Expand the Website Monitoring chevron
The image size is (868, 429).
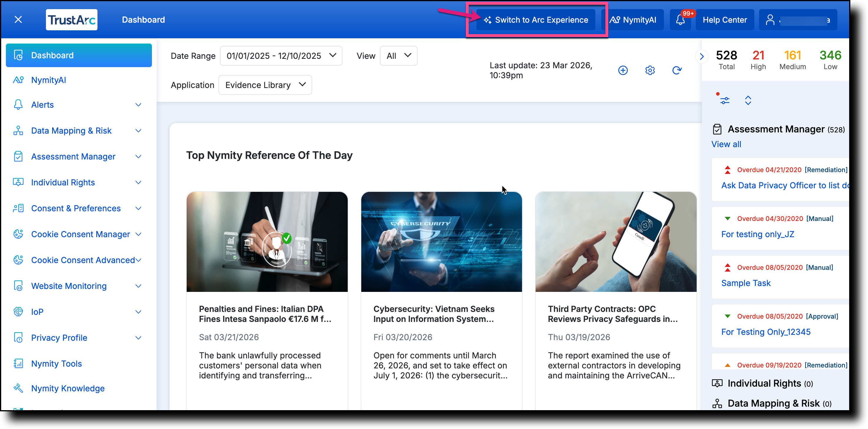138,286
